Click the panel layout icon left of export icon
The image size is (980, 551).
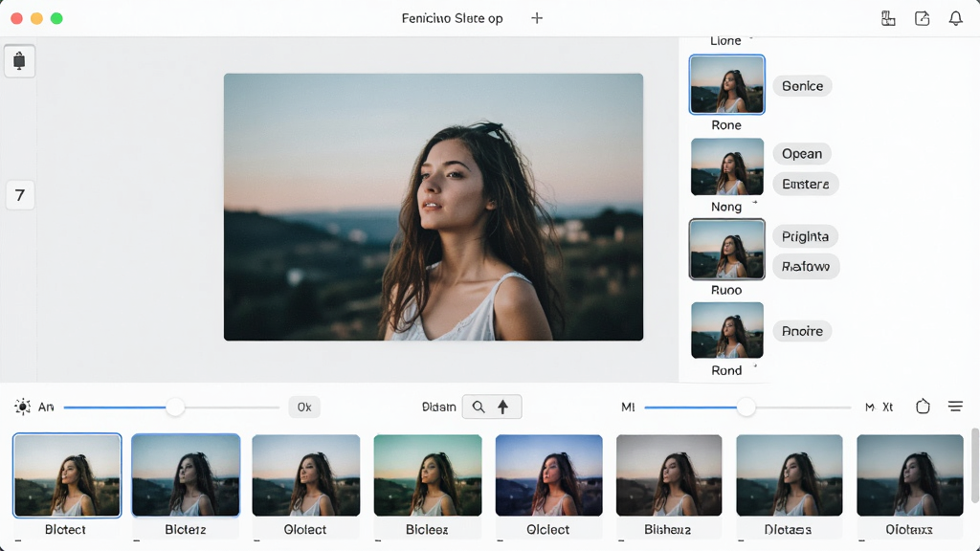coord(888,18)
